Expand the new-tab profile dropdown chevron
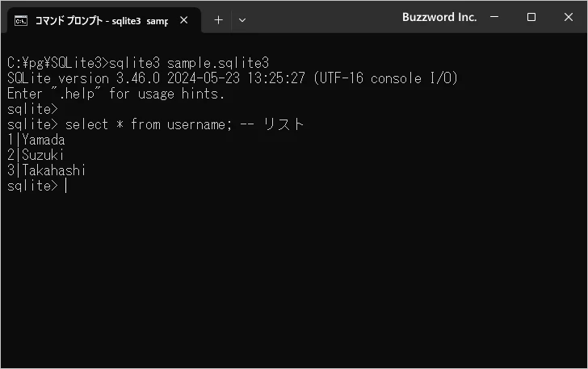The image size is (588, 369). [x=242, y=19]
